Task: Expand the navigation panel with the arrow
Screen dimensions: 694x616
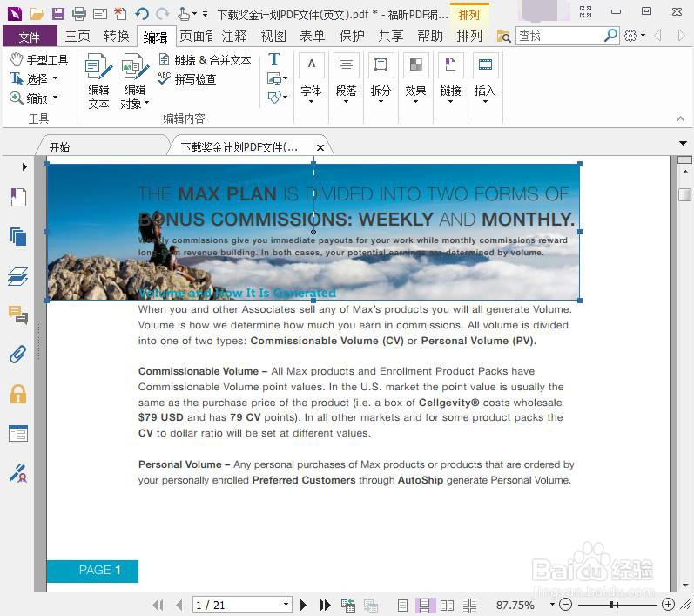Action: [24, 166]
